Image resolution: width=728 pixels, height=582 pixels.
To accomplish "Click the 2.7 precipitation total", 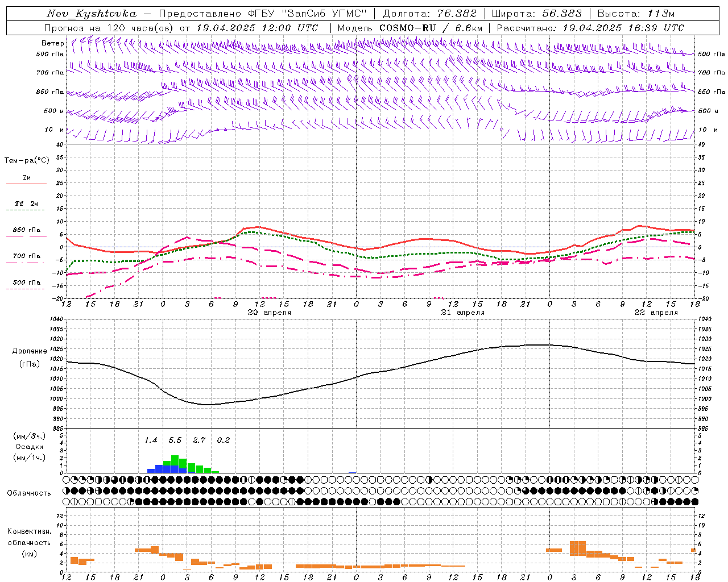I will click(199, 440).
